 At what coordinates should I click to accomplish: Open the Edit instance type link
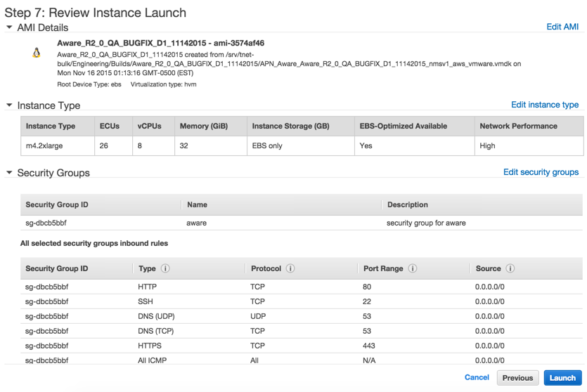click(545, 105)
